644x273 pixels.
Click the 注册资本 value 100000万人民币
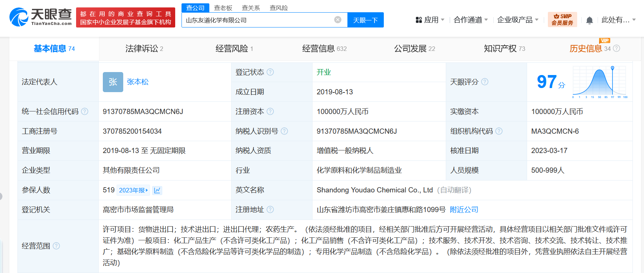pos(343,111)
